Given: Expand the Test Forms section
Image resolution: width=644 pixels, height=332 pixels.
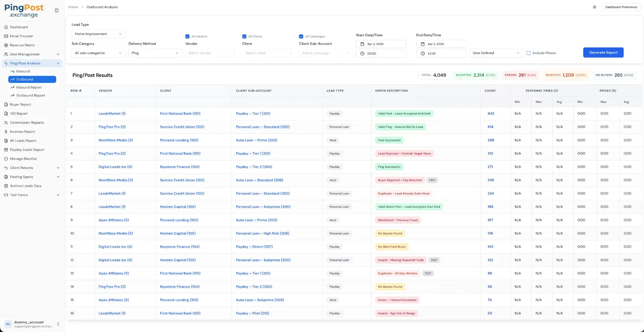Looking at the screenshot, I should (x=32, y=195).
